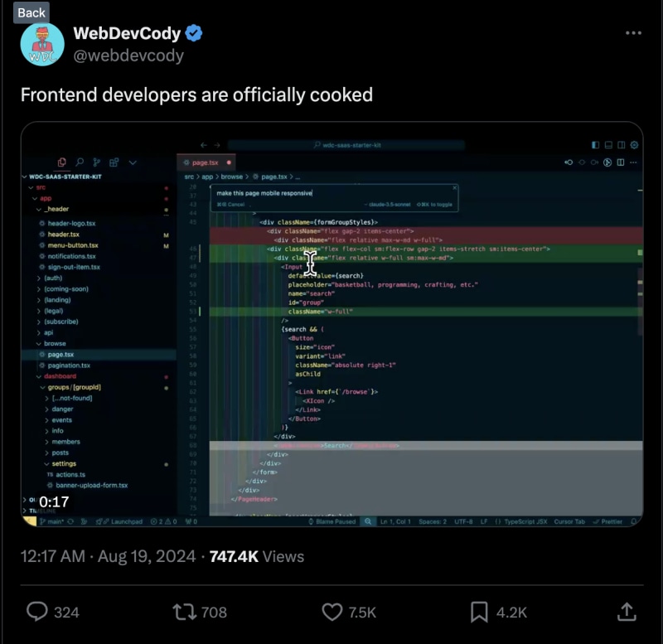Open the Extensions icon in the sidebar

[x=114, y=162]
